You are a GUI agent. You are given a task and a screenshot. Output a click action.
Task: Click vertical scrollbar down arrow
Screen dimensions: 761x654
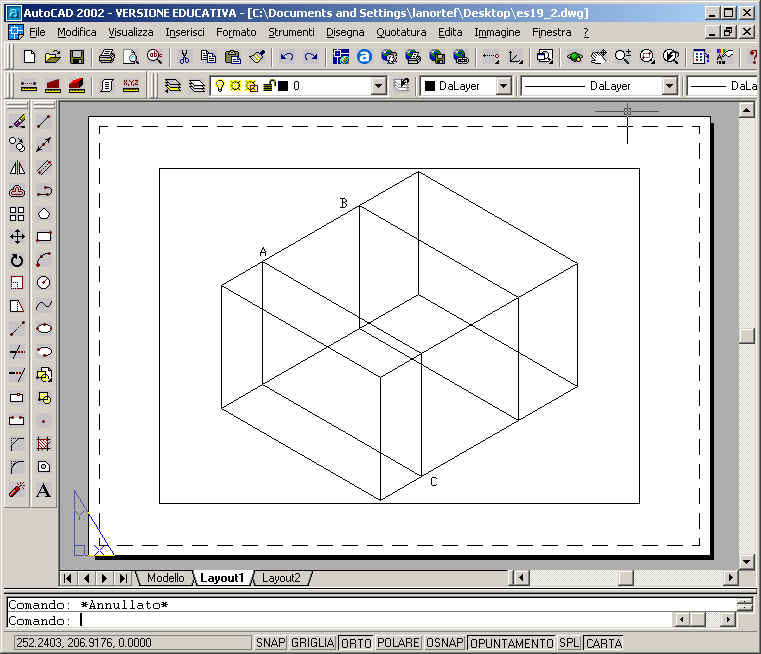click(746, 562)
